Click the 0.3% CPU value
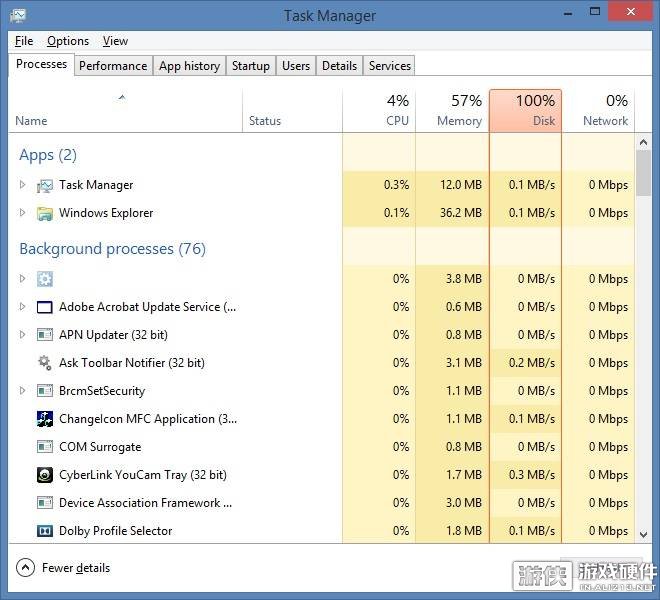The width and height of the screenshot is (660, 600). [396, 185]
